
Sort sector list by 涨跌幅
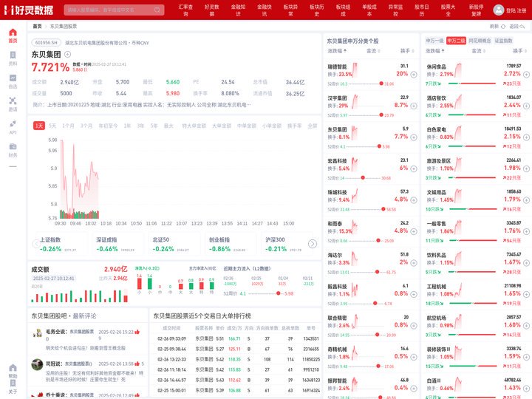tap(435, 51)
